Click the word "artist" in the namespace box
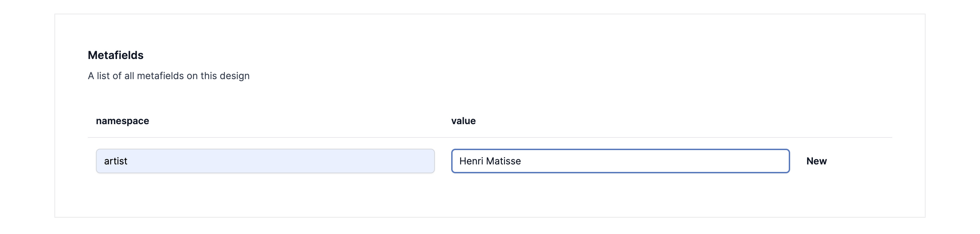980x234 pixels. (x=116, y=161)
